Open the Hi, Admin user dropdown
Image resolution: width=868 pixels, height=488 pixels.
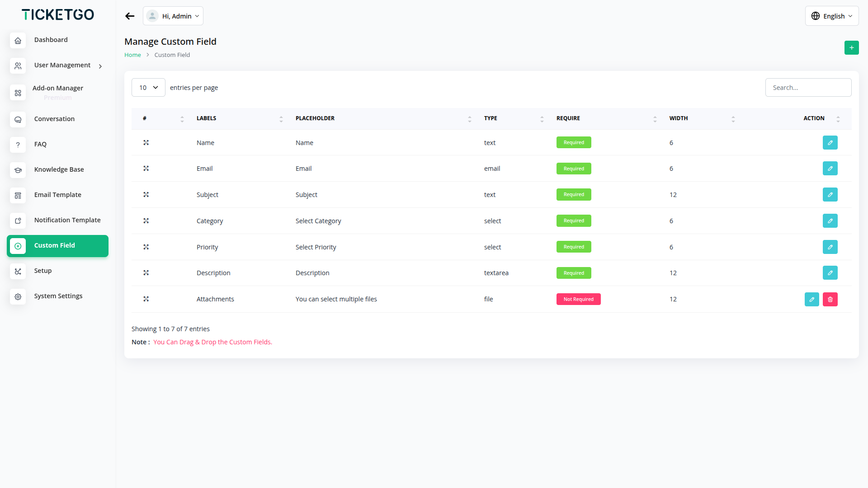pyautogui.click(x=173, y=16)
